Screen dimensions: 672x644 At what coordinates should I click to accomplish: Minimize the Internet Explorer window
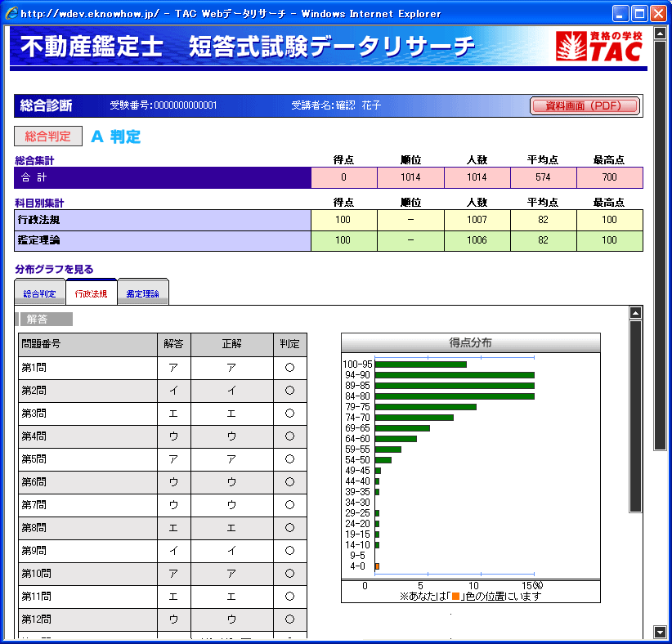click(x=621, y=13)
